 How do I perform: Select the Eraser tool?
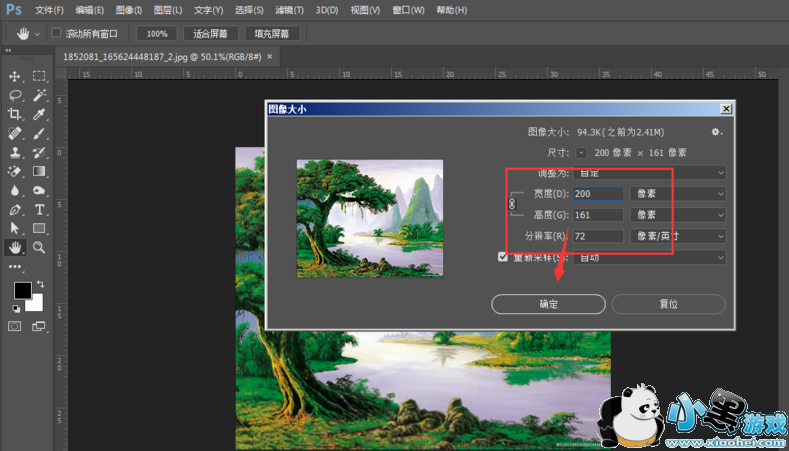coord(15,172)
